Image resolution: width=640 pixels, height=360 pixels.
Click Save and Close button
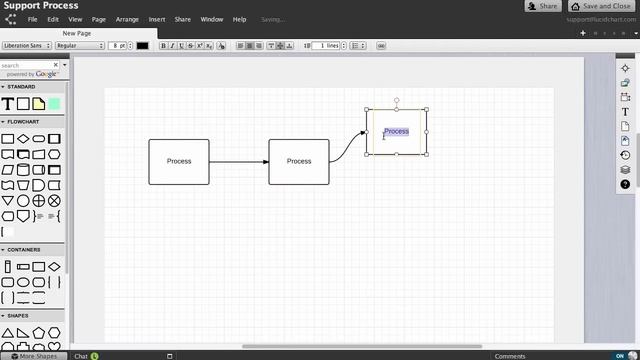(601, 6)
